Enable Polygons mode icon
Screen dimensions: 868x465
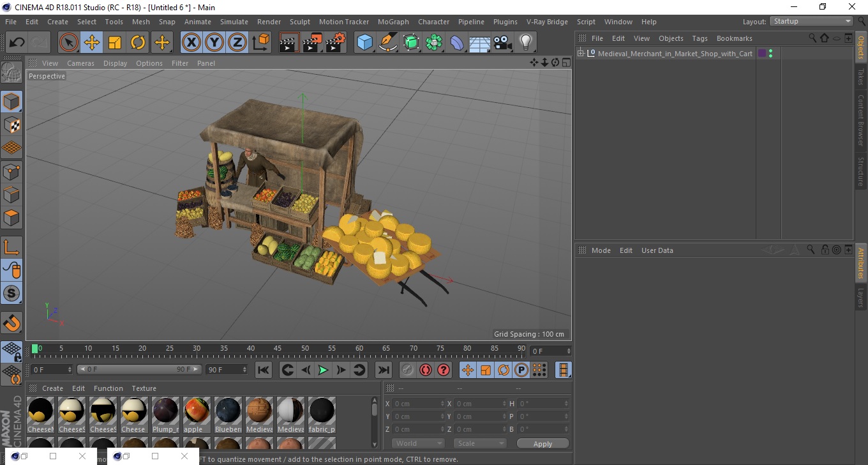[x=11, y=218]
